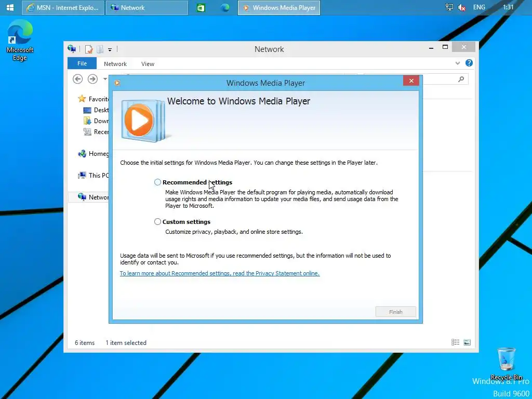This screenshot has height=399, width=532.
Task: Open the green Store taskbar icon
Action: point(201,7)
